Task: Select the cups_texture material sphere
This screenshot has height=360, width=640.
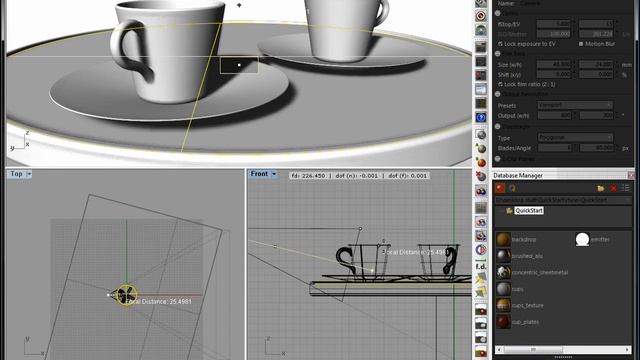Action: 504,305
